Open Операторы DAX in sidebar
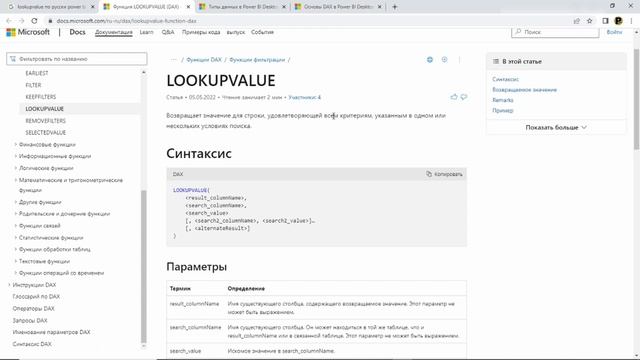 click(x=33, y=309)
